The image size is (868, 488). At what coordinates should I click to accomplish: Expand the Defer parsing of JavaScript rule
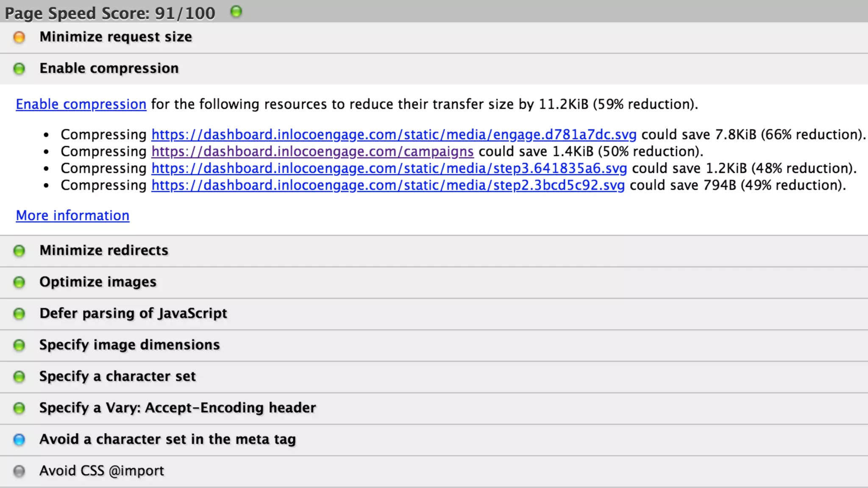point(133,313)
